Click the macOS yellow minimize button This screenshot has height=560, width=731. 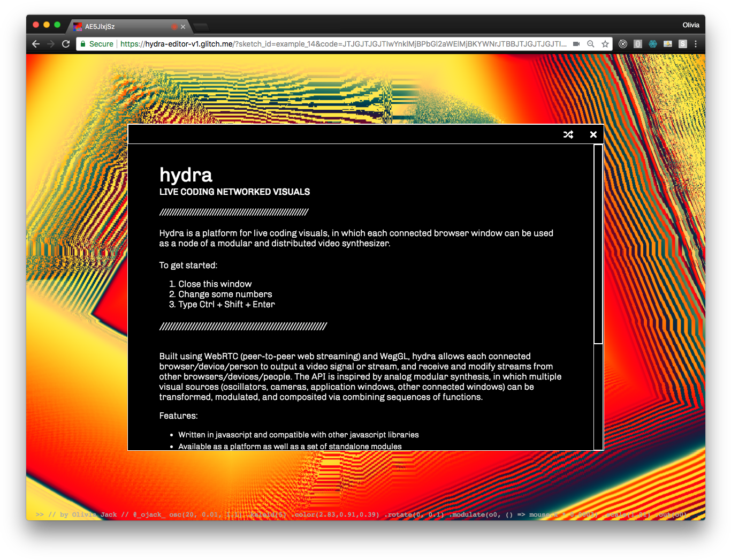pos(47,25)
